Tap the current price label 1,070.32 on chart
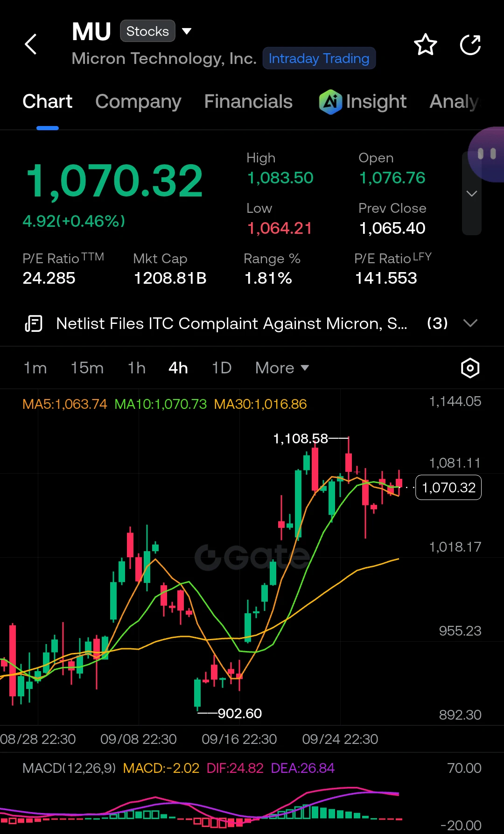Viewport: 504px width, 834px height. (x=448, y=488)
